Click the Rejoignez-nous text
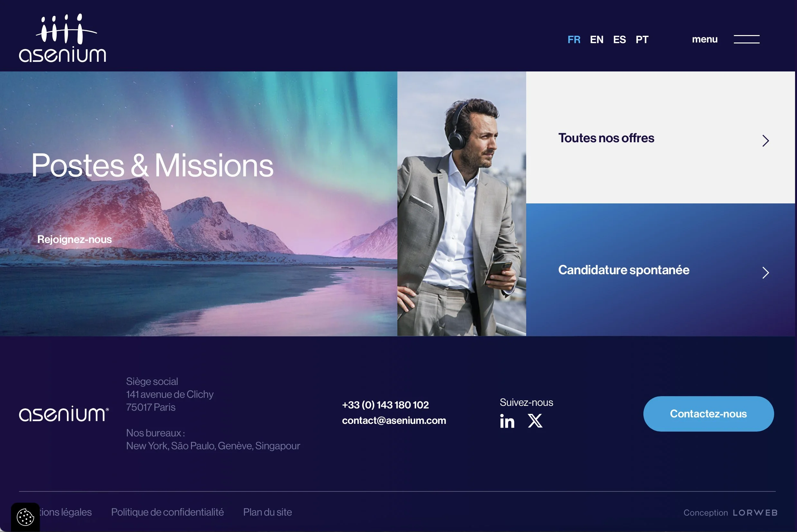Viewport: 797px width, 532px height. pyautogui.click(x=74, y=239)
